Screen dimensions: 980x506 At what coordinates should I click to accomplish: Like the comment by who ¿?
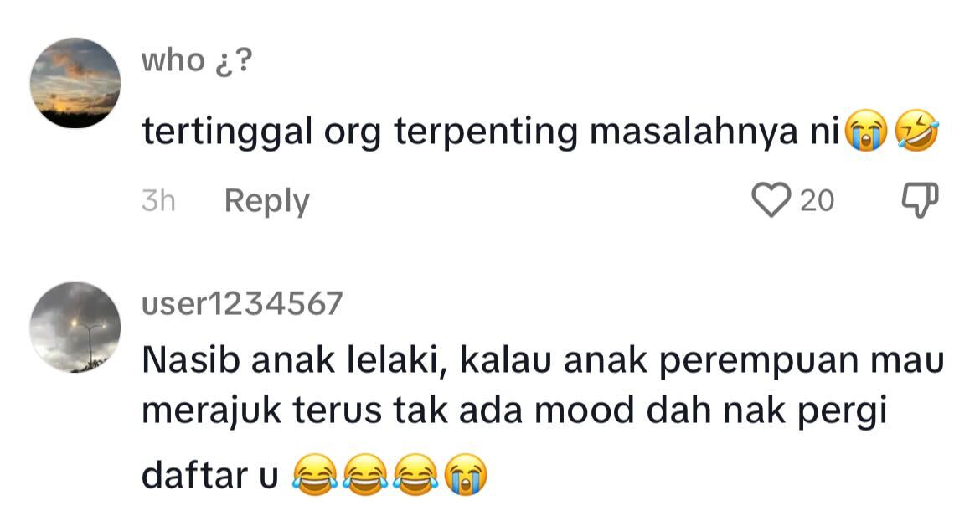click(x=771, y=201)
